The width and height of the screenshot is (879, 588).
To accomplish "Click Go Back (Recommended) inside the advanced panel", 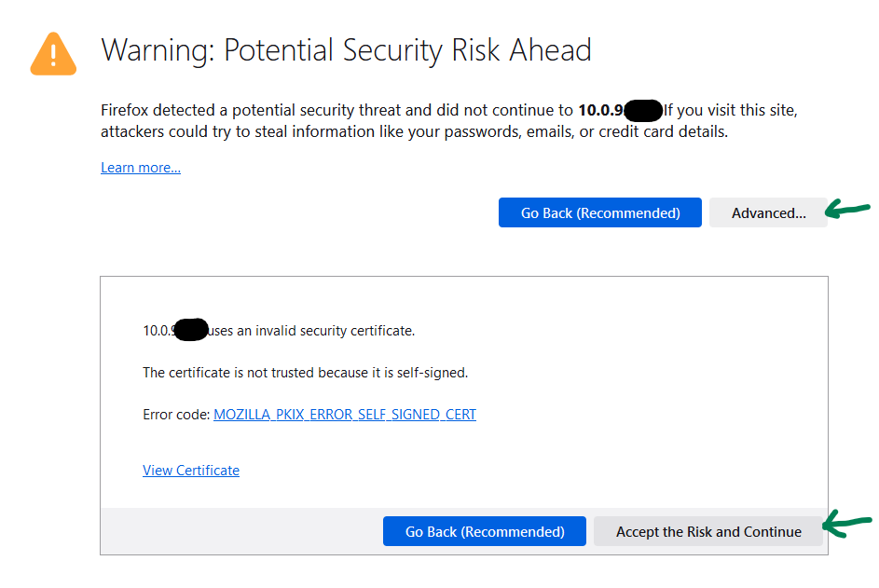I will (485, 531).
